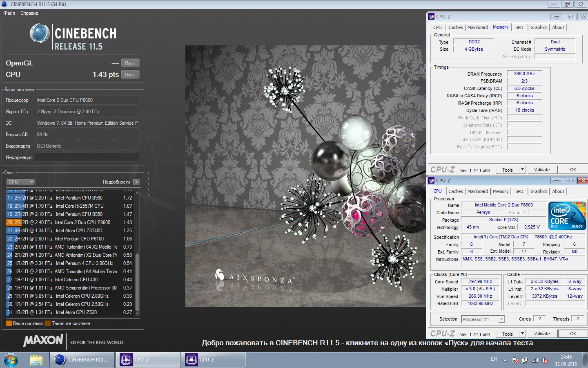Open the Справка menu
Screen dimensions: 588x368
[x=29, y=13]
